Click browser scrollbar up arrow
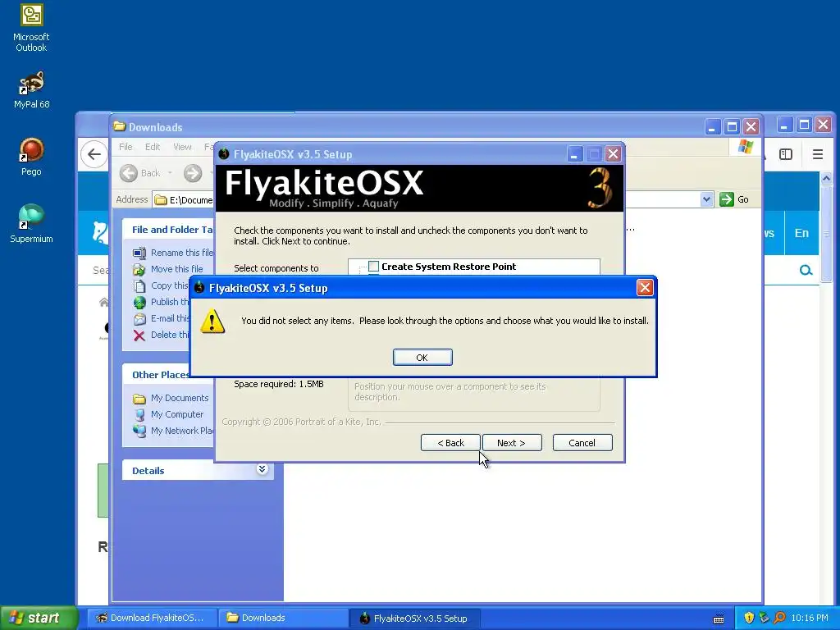 [826, 178]
